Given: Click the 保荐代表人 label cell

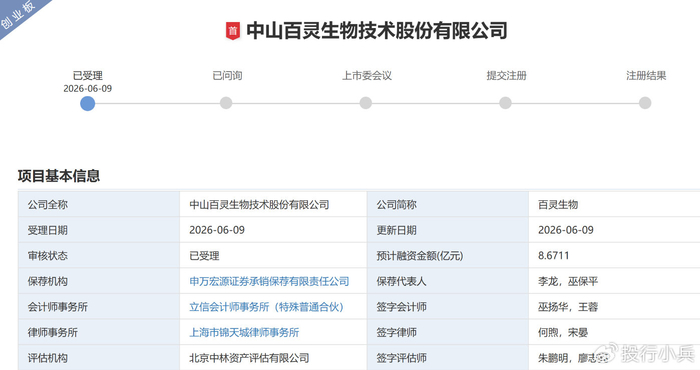Looking at the screenshot, I should click(448, 281).
